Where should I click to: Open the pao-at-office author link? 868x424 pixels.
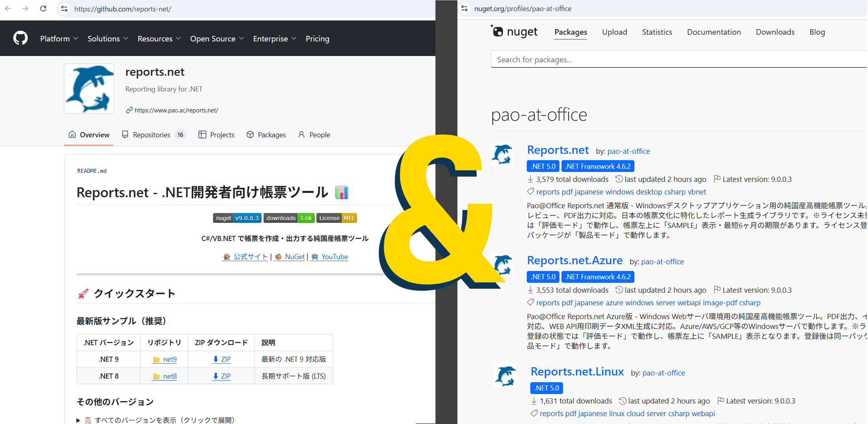[629, 151]
